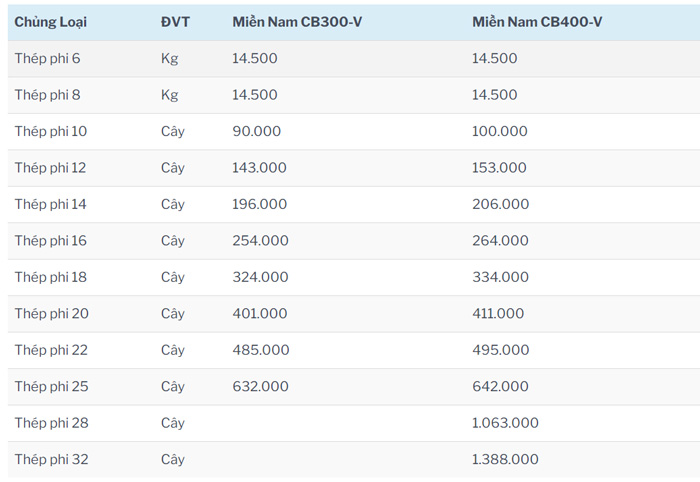Select the 90.000 price cell
Screen dimensions: 700x482
pos(256,131)
